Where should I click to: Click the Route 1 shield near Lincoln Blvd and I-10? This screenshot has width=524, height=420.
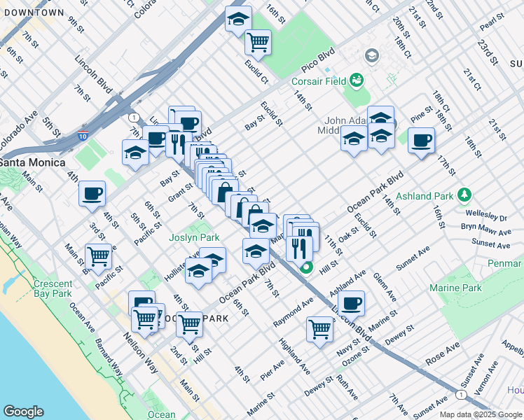point(134,118)
